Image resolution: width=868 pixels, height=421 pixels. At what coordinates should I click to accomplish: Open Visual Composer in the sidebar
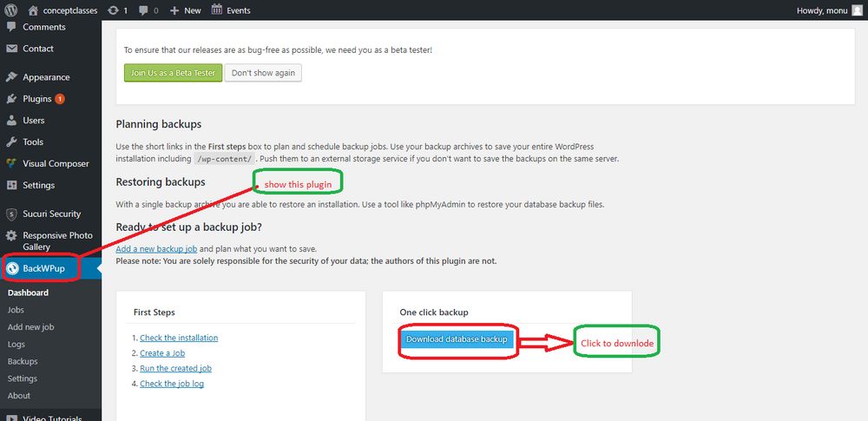[56, 164]
